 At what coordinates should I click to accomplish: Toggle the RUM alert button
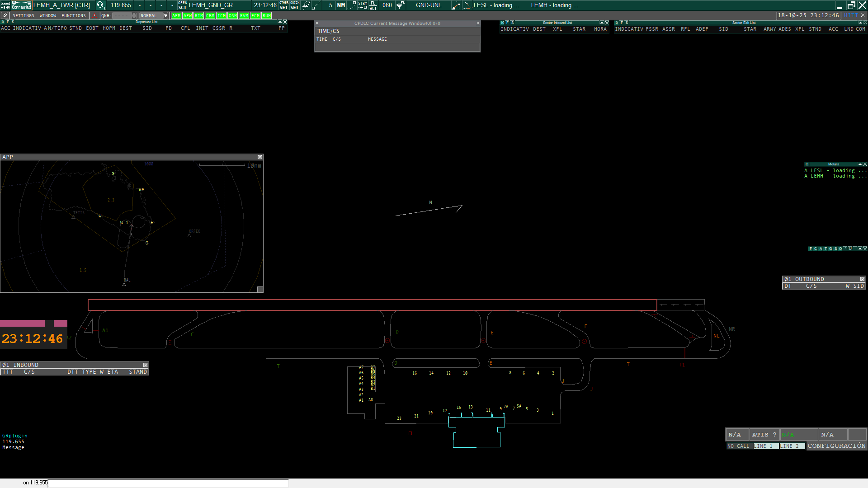266,16
